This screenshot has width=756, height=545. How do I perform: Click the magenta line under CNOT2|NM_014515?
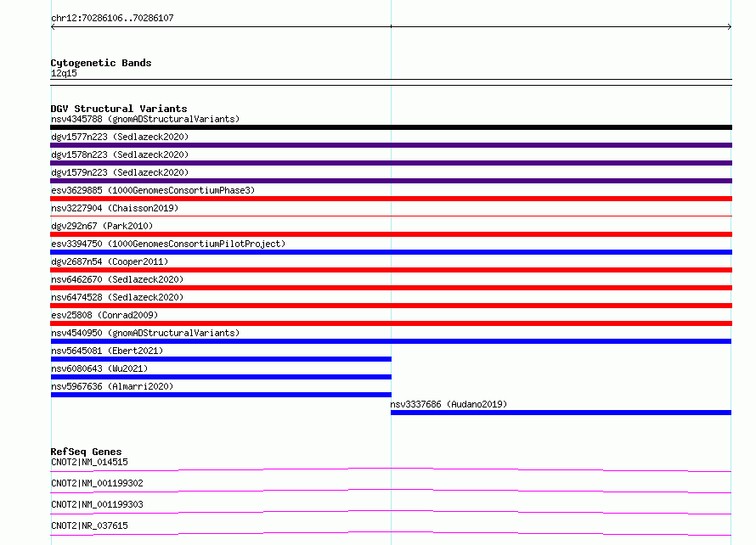[x=391, y=469]
